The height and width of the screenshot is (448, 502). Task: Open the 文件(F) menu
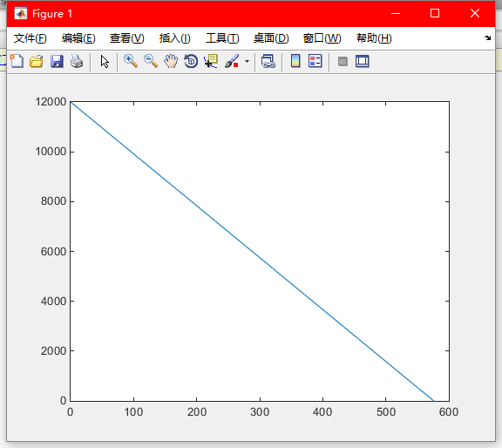tap(31, 38)
